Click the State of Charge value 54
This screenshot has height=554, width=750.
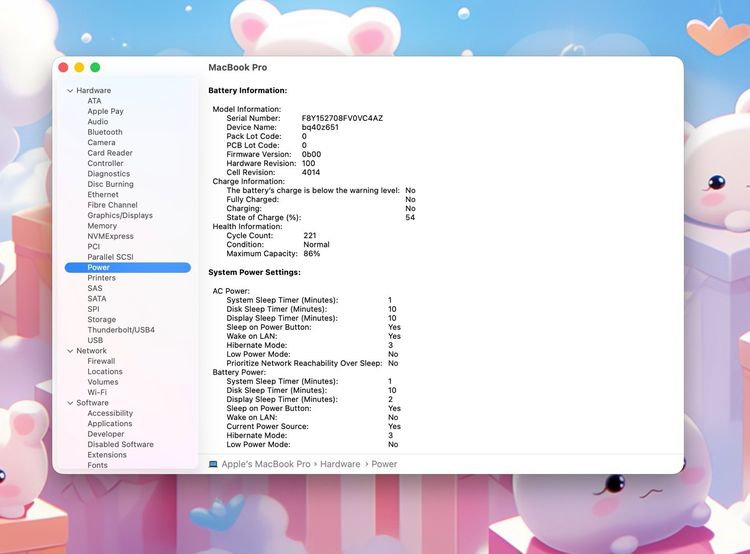point(410,218)
